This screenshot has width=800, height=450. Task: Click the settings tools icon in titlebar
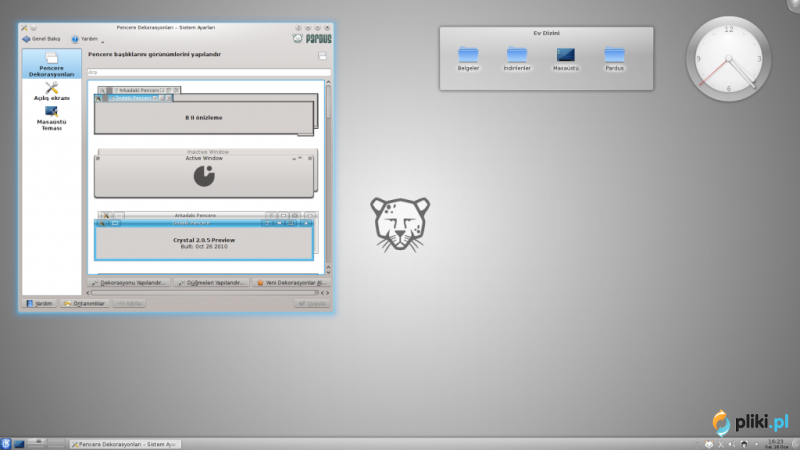[24, 28]
